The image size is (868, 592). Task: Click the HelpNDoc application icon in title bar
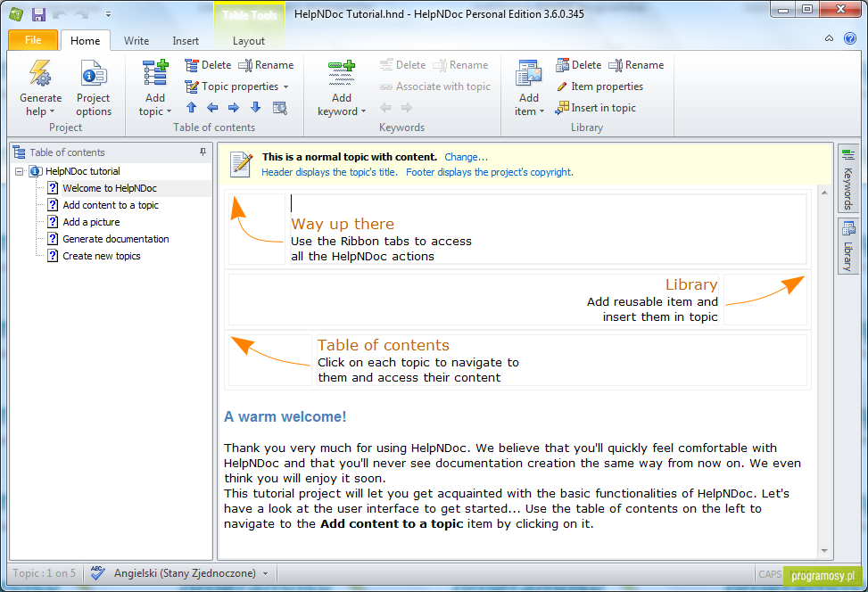point(16,14)
